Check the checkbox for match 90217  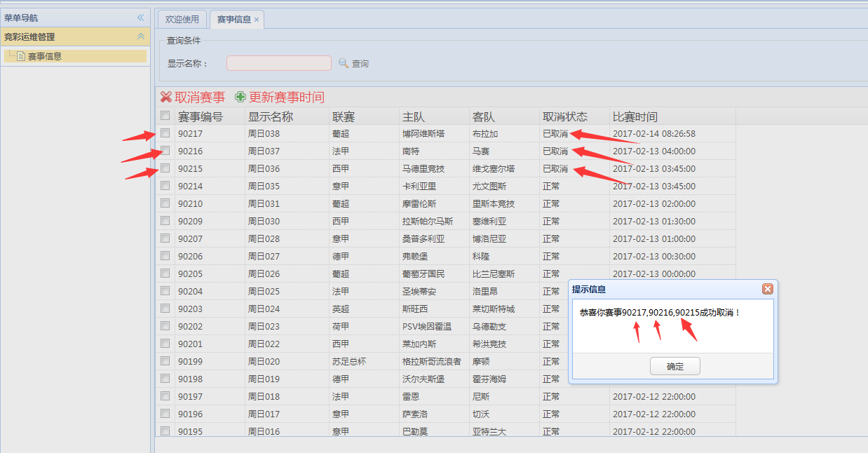(x=165, y=133)
